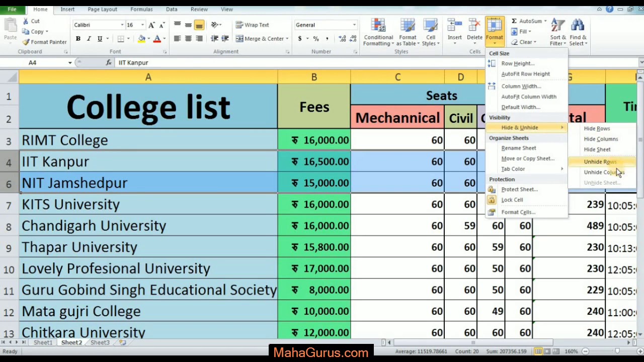Viewport: 644px width, 362px height.
Task: Click Merge & Center button
Action: coord(262,39)
